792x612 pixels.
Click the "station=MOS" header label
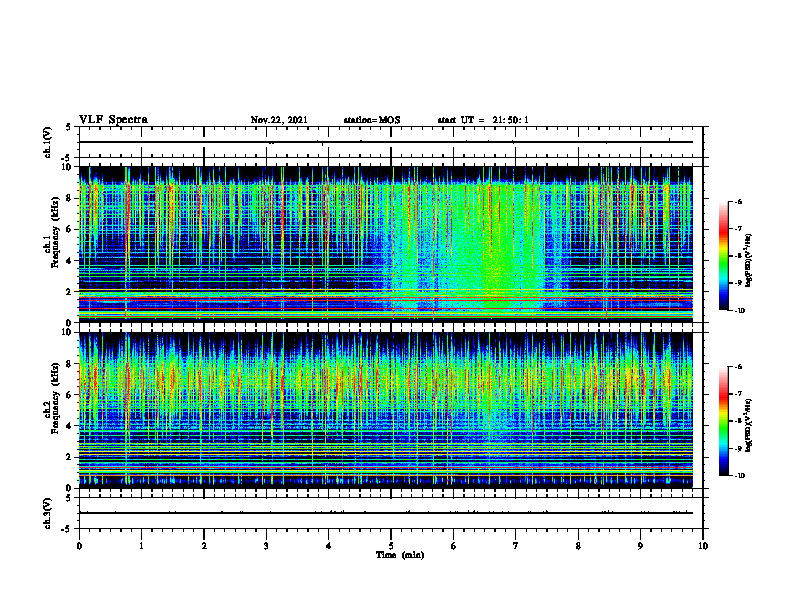pos(372,120)
